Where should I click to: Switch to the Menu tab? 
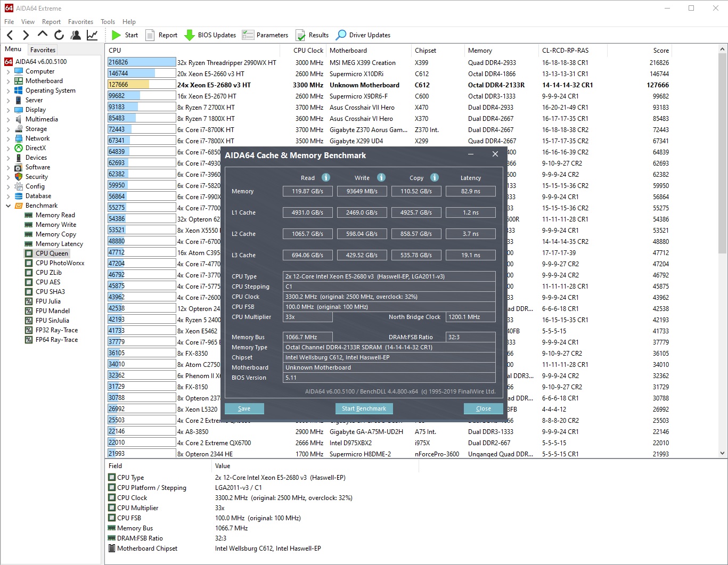pyautogui.click(x=13, y=49)
